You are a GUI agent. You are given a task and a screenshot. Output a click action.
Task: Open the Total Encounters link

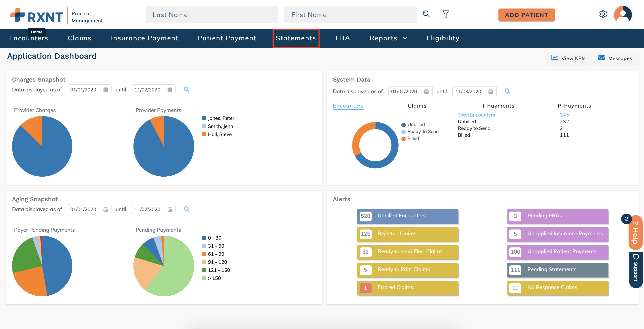(476, 115)
